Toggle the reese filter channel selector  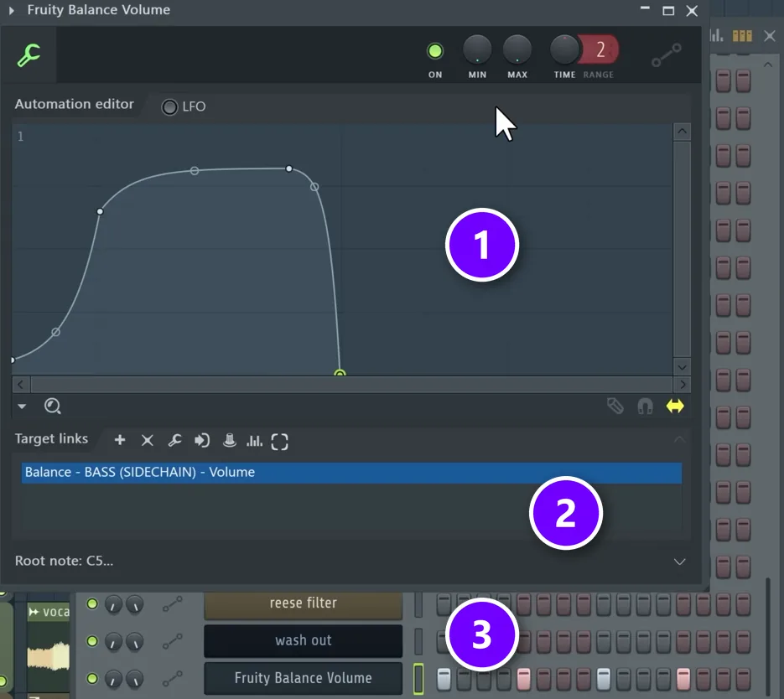pos(418,604)
